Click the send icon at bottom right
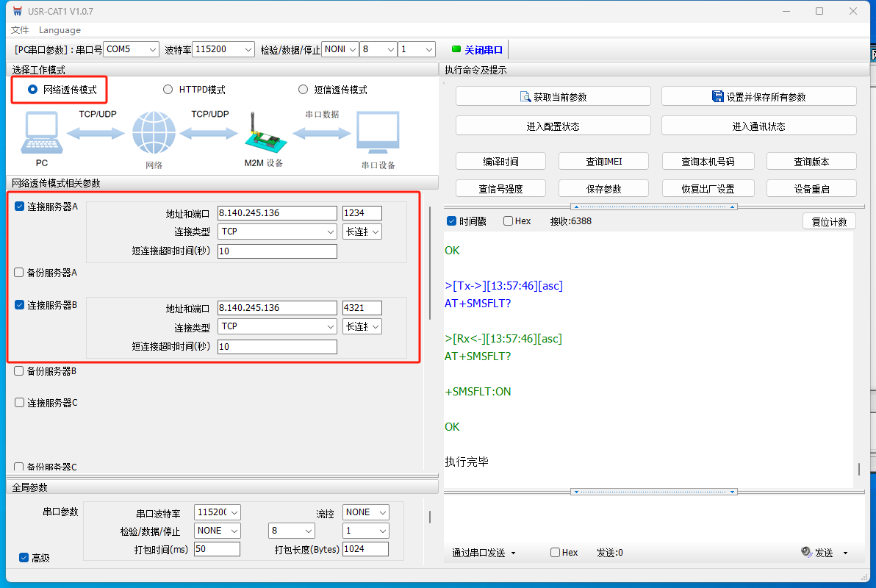 (x=806, y=553)
